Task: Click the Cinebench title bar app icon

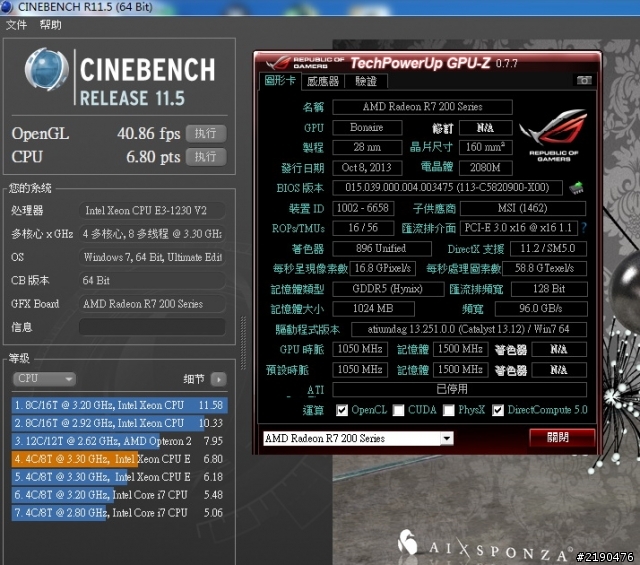Action: (x=7, y=7)
